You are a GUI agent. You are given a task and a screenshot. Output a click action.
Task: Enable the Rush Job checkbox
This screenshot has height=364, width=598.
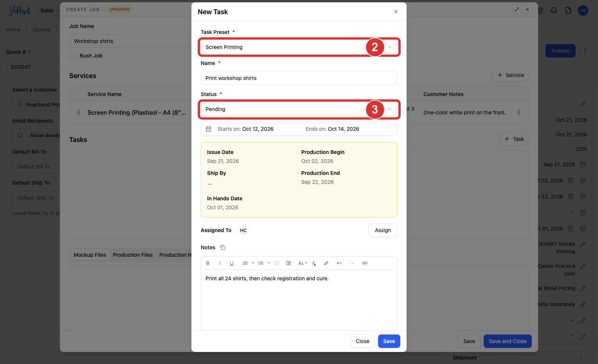coord(72,56)
